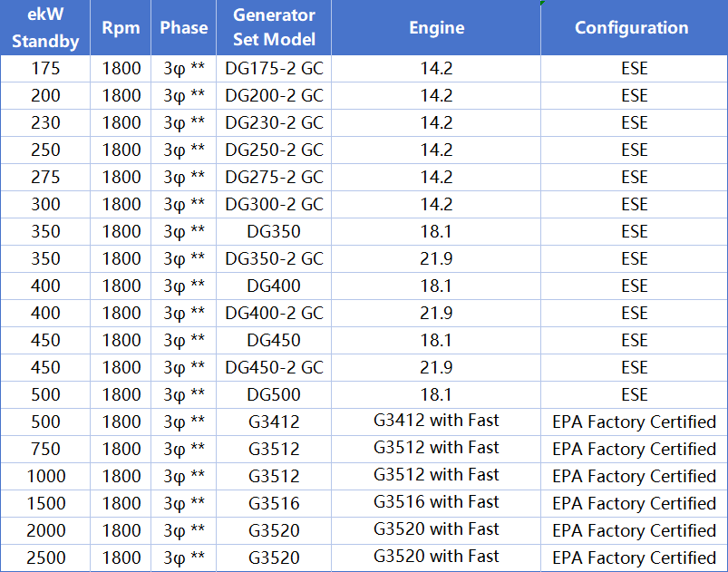This screenshot has width=728, height=572.
Task: Click the G3412 with Fast engine cell
Action: click(x=436, y=422)
